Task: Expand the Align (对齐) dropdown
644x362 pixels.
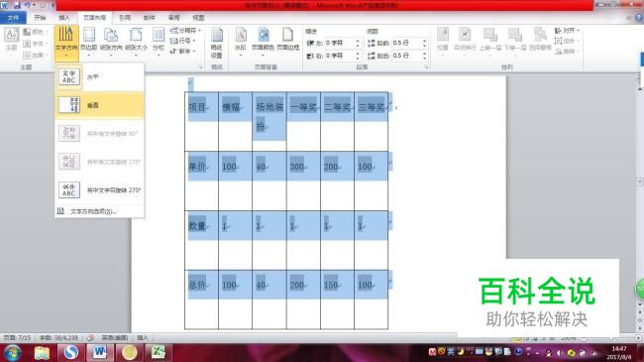Action: [x=567, y=31]
